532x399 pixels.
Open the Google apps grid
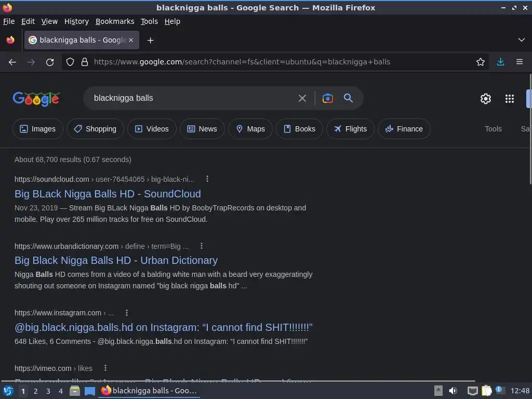(x=510, y=99)
